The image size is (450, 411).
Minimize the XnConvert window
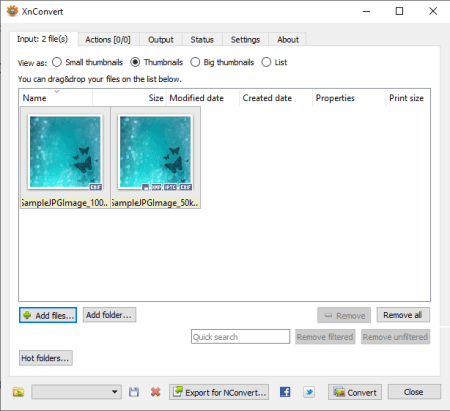pyautogui.click(x=367, y=11)
